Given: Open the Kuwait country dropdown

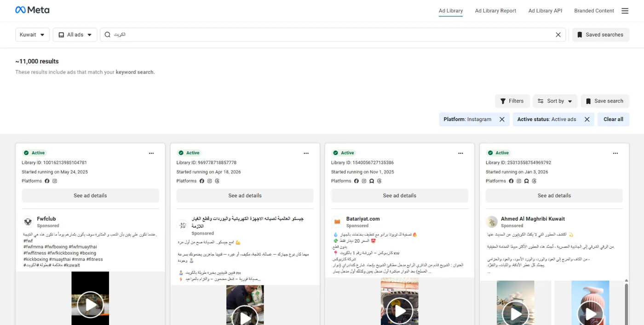Looking at the screenshot, I should click(33, 34).
